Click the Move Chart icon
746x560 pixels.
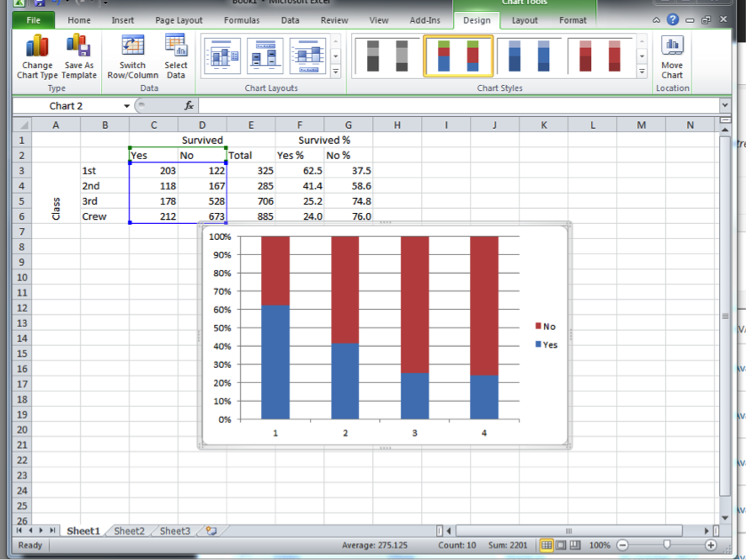point(672,46)
